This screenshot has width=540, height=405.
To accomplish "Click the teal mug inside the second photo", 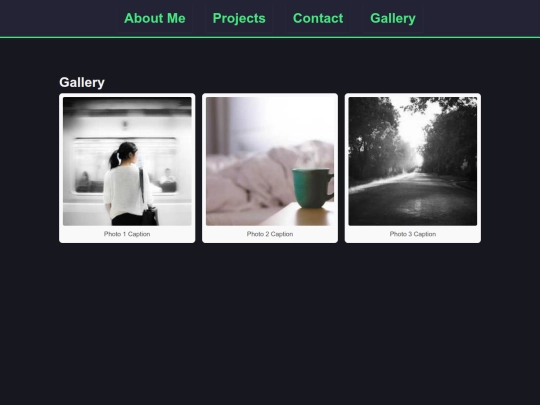I will tap(312, 188).
